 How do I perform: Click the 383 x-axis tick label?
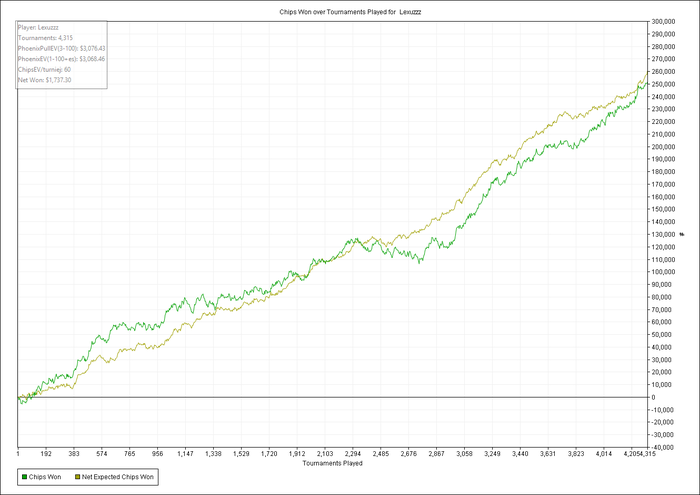pyautogui.click(x=74, y=454)
